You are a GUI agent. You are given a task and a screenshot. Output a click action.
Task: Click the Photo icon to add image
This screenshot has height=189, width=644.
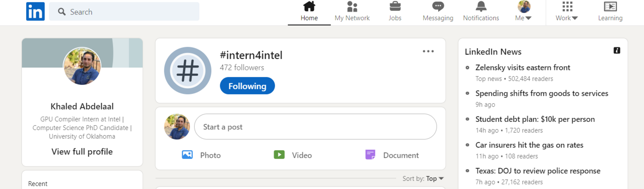click(x=187, y=155)
